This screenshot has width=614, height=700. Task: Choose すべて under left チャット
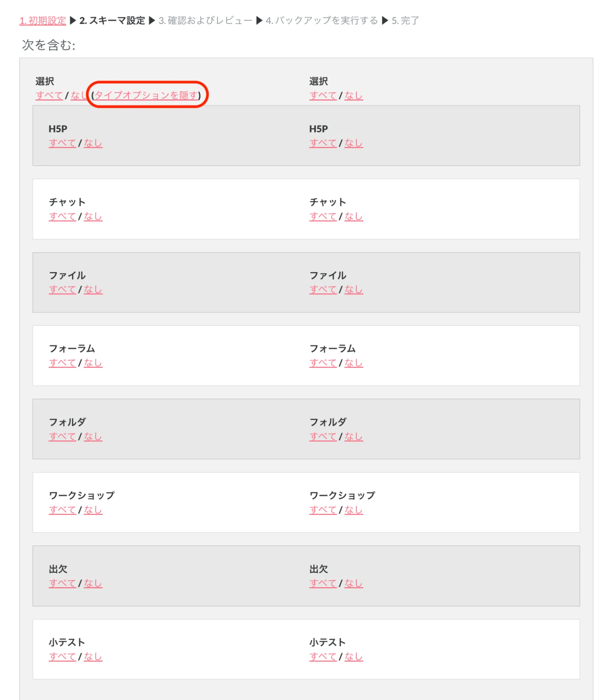coord(62,216)
